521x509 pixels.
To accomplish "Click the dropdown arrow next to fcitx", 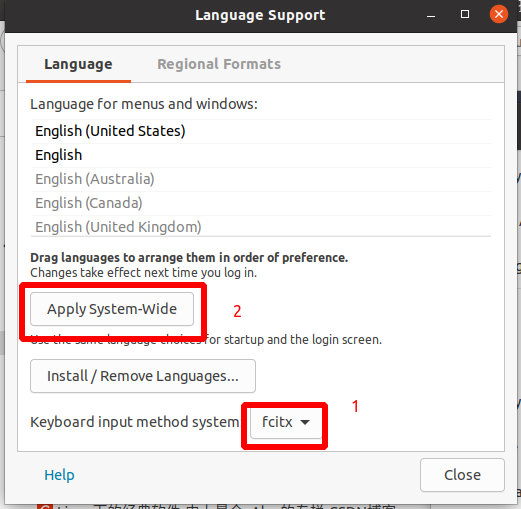I will [305, 422].
